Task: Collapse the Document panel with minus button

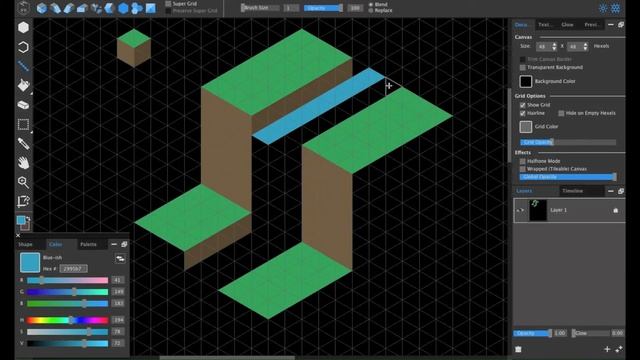Action: [x=611, y=24]
